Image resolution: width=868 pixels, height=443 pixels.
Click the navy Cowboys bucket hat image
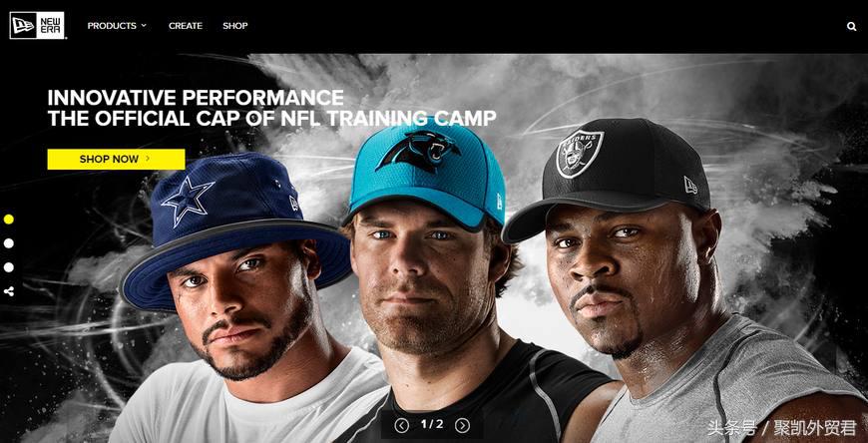click(x=235, y=229)
